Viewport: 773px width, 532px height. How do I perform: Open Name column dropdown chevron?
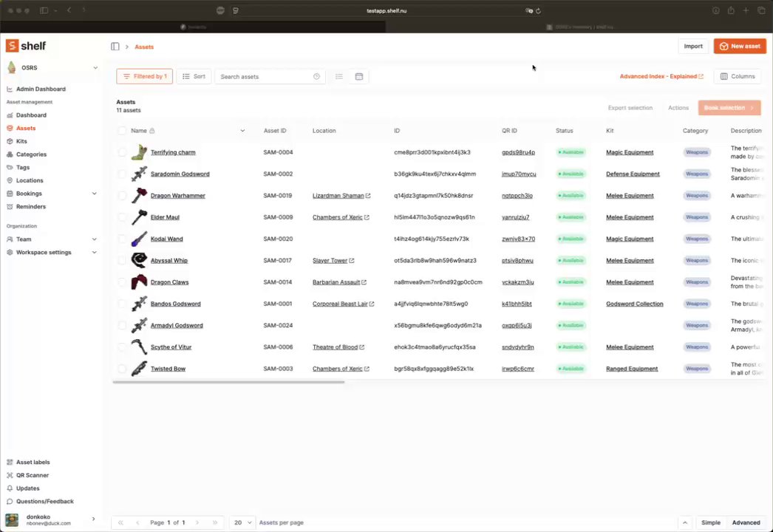tap(242, 131)
